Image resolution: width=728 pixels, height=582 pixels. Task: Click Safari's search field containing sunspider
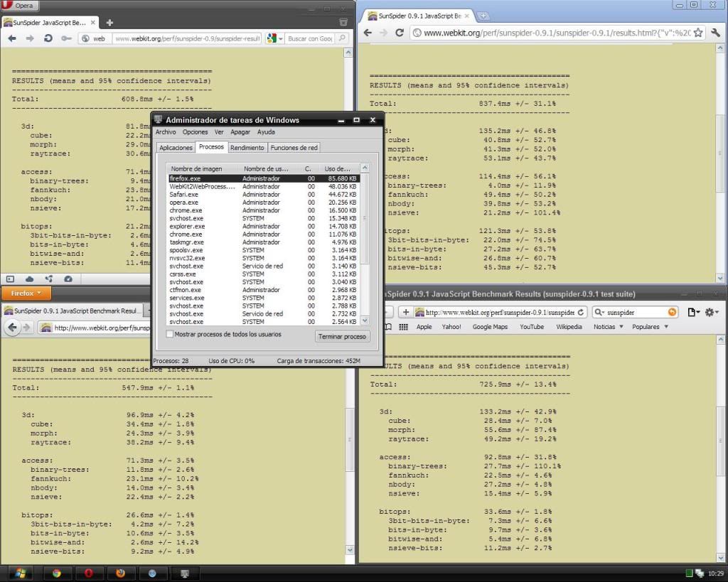point(636,313)
